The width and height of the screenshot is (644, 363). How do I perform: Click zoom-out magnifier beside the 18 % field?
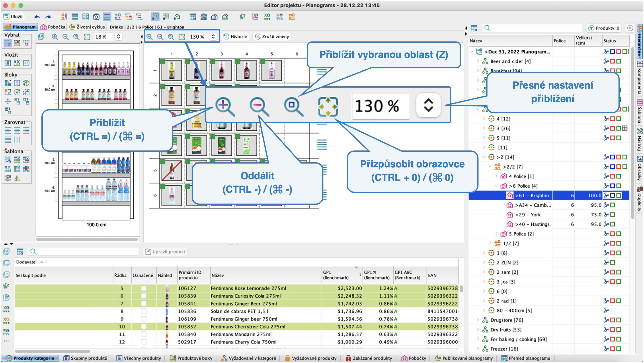pos(66,37)
